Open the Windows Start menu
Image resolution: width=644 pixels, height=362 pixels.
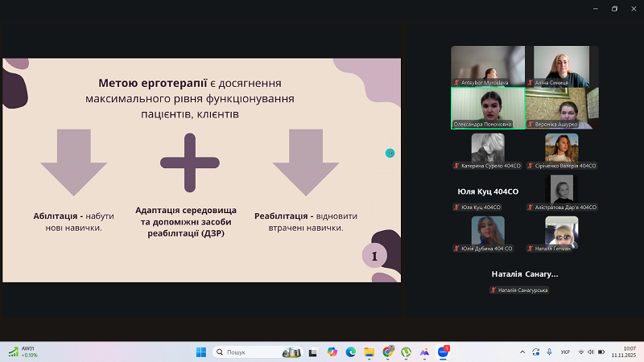pyautogui.click(x=200, y=352)
